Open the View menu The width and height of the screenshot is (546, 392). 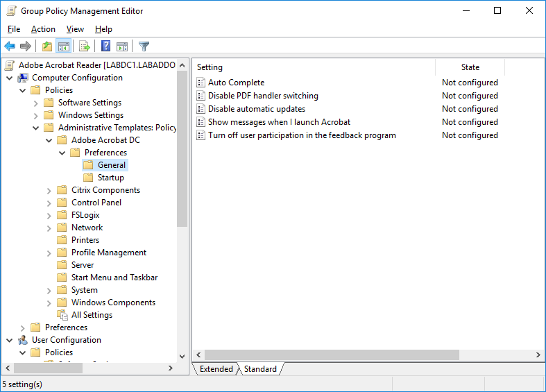point(75,29)
